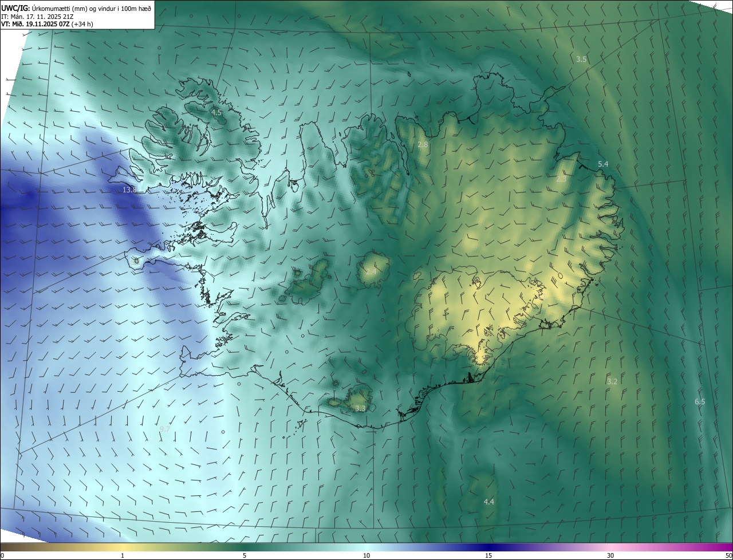
Task: Click the 4.4 value label
Action: point(488,502)
